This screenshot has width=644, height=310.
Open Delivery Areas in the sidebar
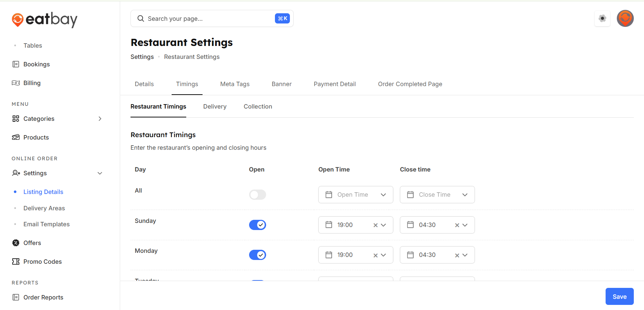click(44, 208)
